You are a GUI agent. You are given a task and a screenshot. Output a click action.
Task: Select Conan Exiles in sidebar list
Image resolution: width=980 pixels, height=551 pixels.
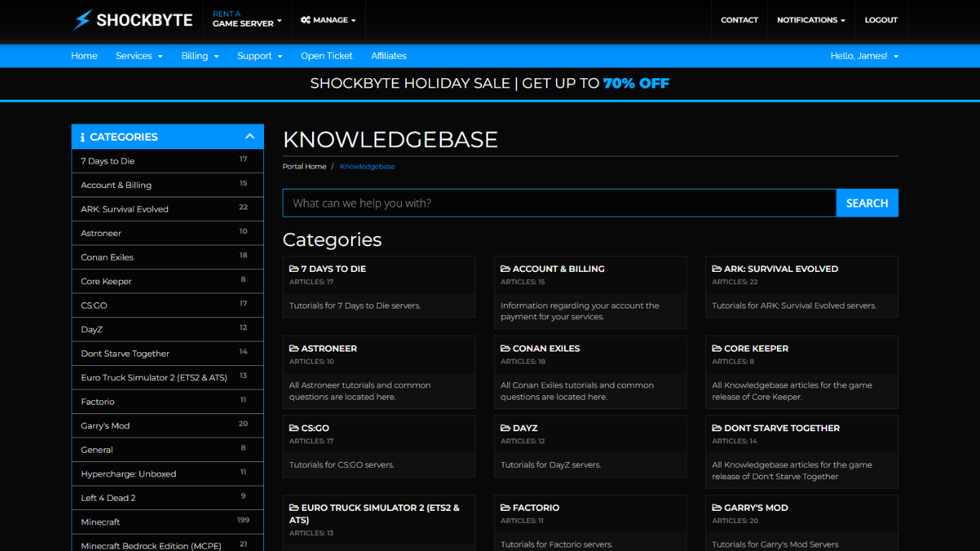tap(168, 258)
